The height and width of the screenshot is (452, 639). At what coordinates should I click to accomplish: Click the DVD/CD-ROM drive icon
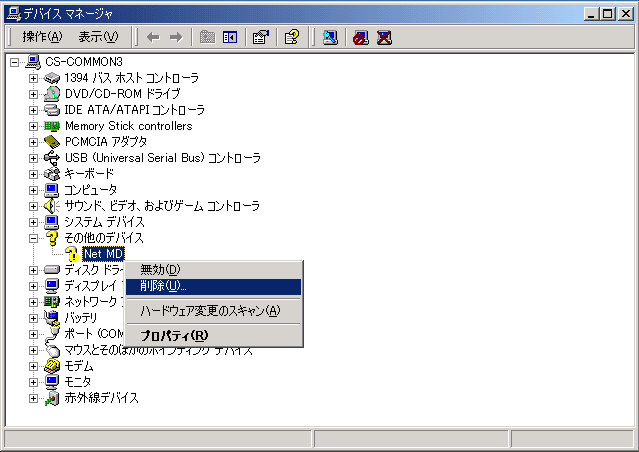[x=52, y=94]
